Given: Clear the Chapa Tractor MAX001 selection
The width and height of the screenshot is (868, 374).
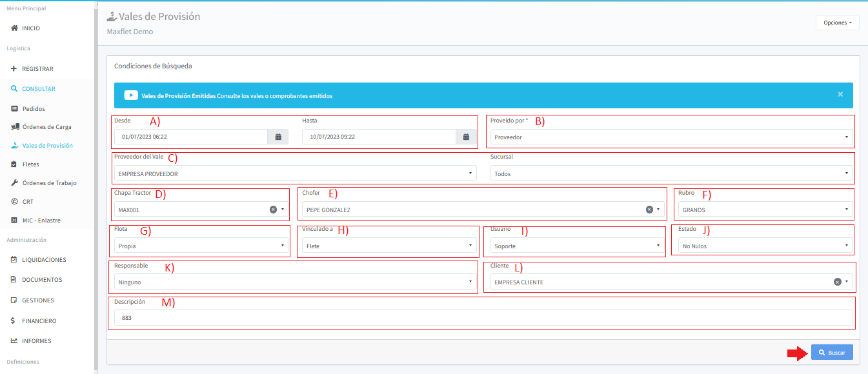Looking at the screenshot, I should 273,210.
